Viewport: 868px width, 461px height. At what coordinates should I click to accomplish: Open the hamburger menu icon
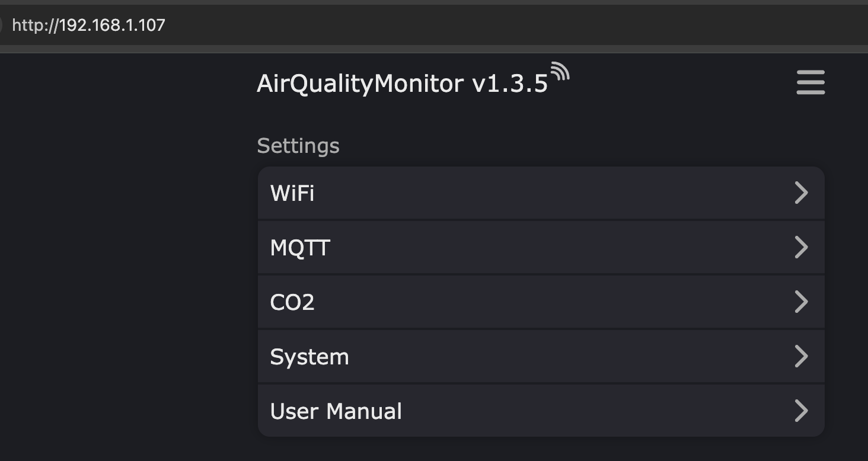(810, 82)
